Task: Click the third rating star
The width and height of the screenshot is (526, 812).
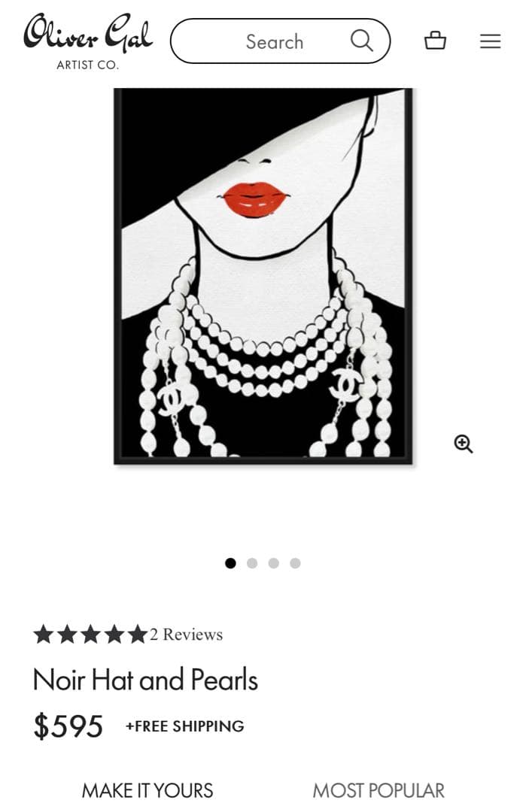Action: pos(90,634)
